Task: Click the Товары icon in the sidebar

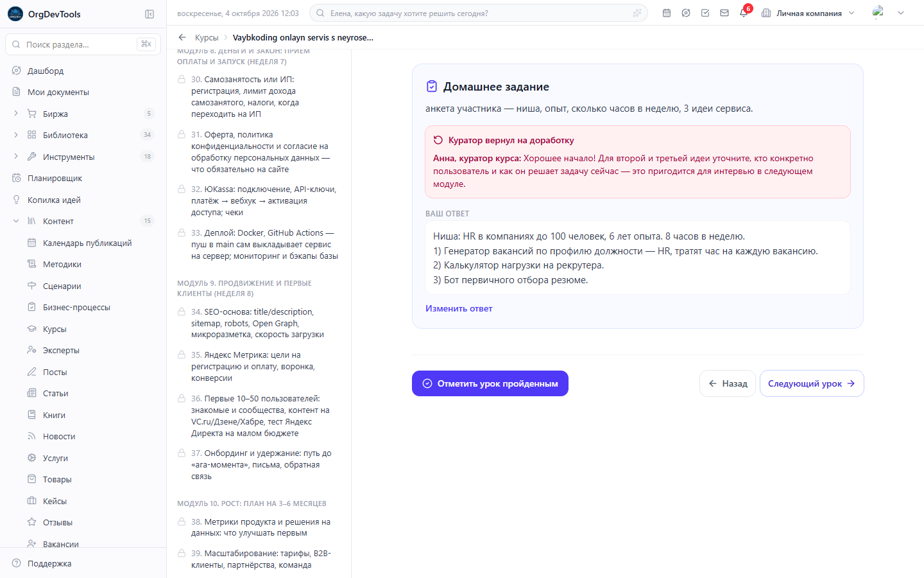Action: [31, 479]
